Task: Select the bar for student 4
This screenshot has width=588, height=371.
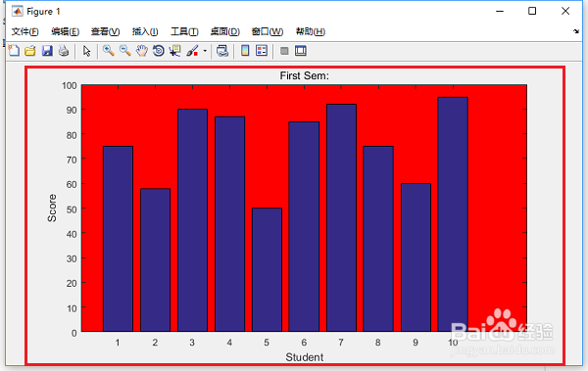Action: click(x=229, y=224)
